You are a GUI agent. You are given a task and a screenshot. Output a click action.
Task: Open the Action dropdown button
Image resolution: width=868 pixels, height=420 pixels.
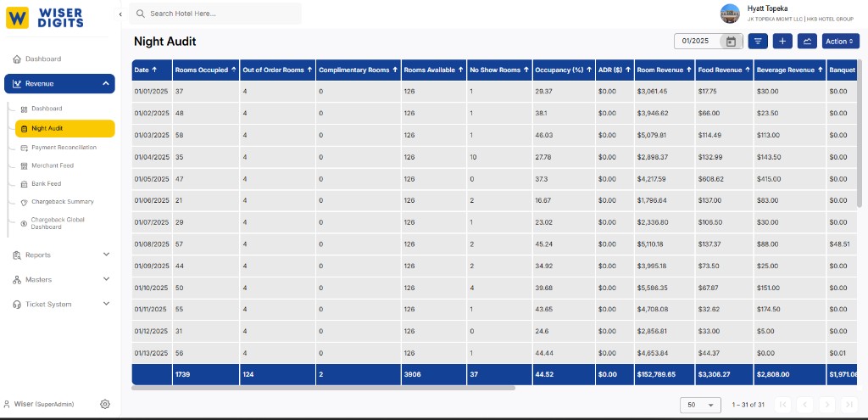click(x=840, y=41)
